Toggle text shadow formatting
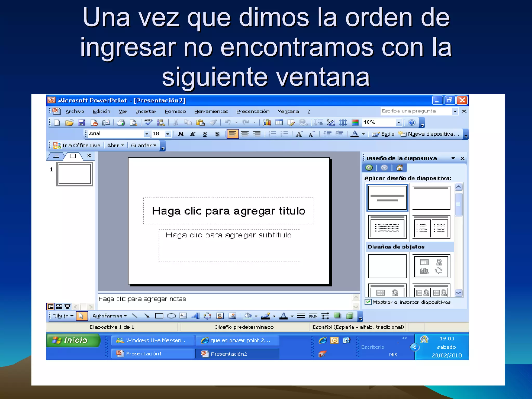Screen dimensions: 532x399 coord(217,134)
